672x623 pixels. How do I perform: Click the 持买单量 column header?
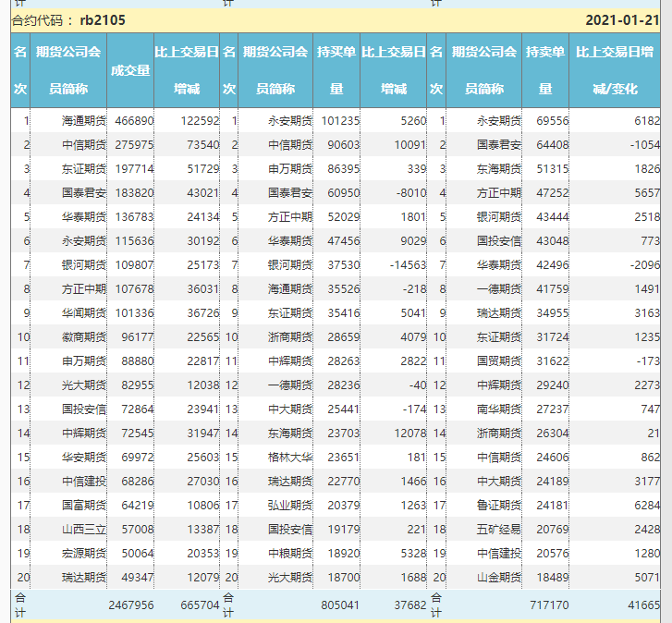click(336, 70)
